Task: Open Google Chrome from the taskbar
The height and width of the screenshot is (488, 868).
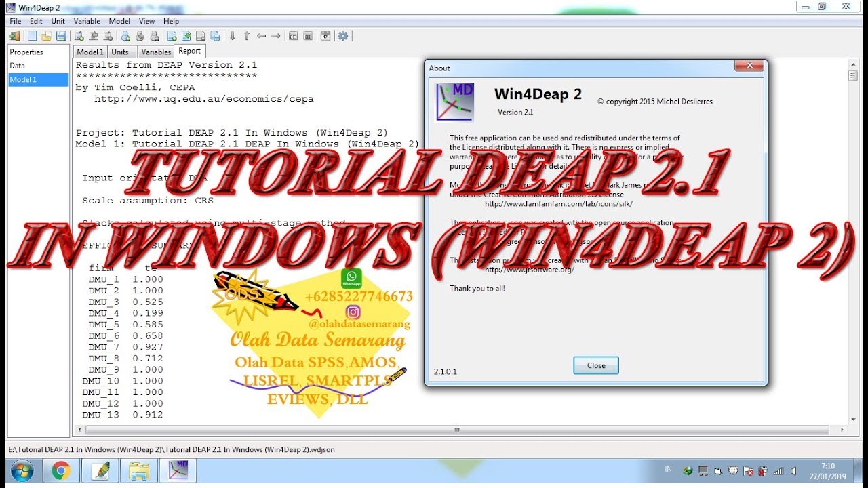Action: pyautogui.click(x=61, y=470)
